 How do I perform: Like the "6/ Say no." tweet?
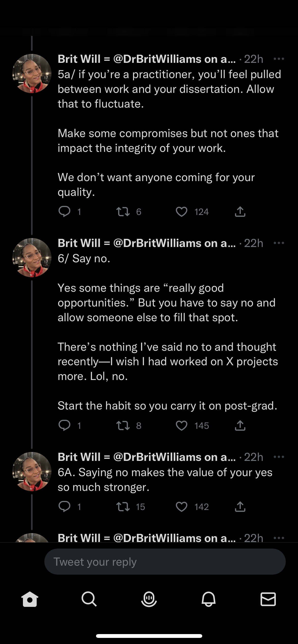click(181, 426)
